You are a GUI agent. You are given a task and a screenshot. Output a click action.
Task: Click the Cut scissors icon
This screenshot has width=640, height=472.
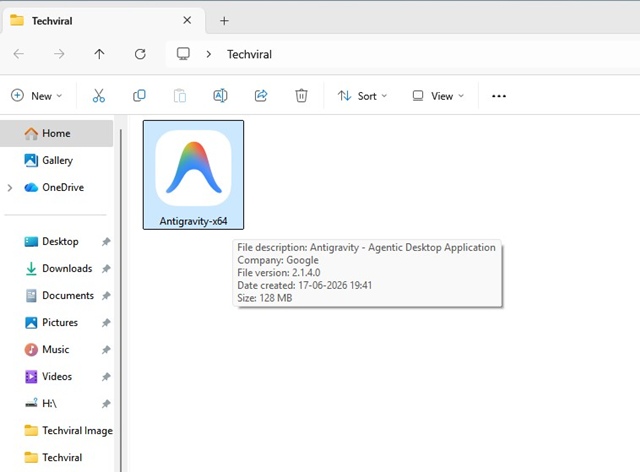[98, 96]
